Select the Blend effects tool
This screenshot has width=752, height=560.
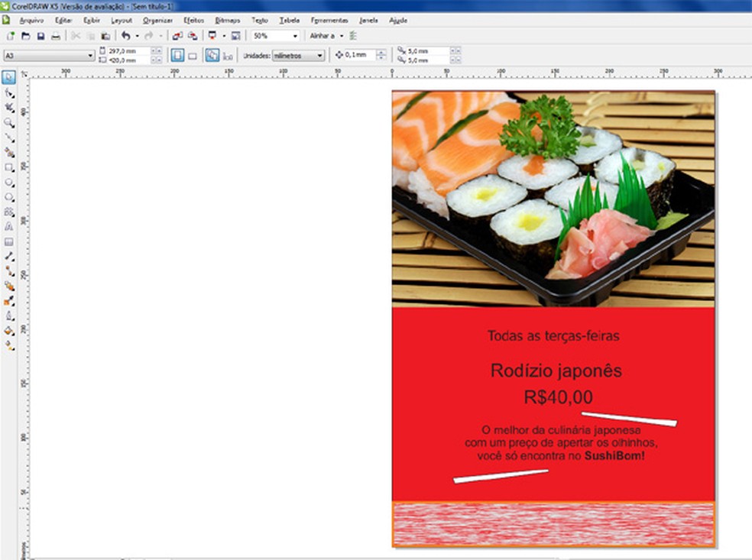8,286
